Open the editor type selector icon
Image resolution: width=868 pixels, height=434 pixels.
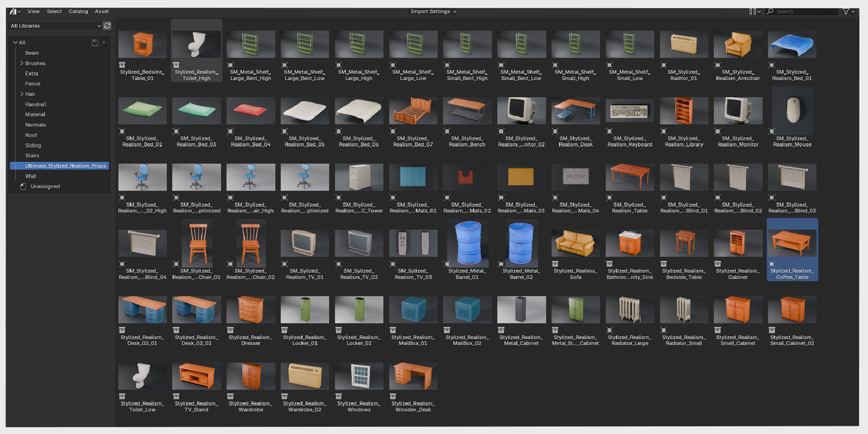pos(15,12)
